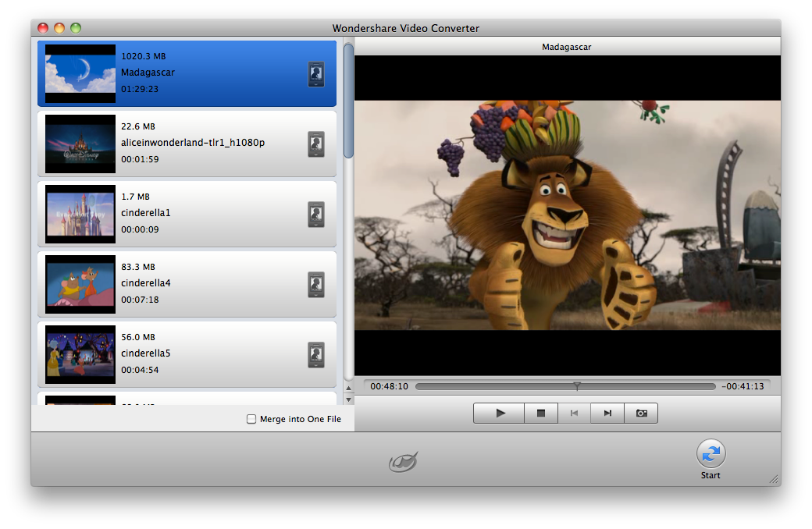Viewport: 812px width, 529px height.
Task: Enable Merge into One File
Action: 251,419
